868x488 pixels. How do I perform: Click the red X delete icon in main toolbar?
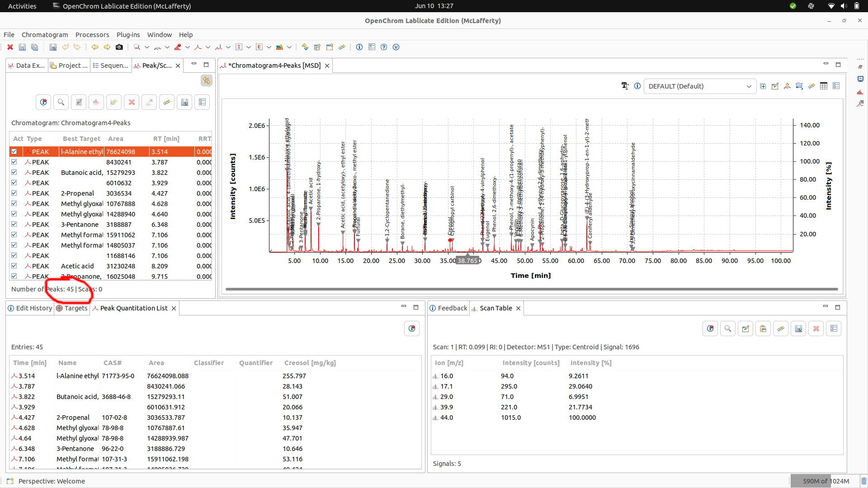pos(10,47)
